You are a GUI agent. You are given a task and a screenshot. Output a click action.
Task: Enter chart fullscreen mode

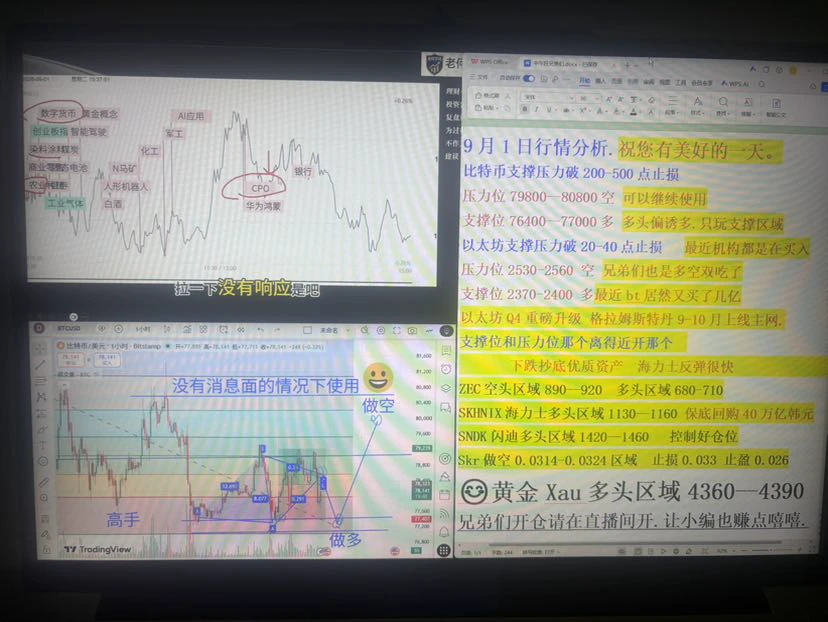(x=396, y=330)
